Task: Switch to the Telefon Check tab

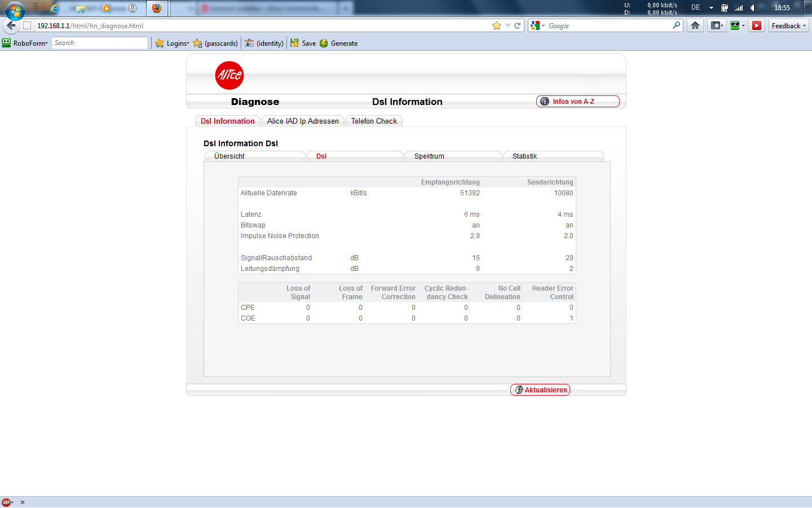Action: (374, 121)
